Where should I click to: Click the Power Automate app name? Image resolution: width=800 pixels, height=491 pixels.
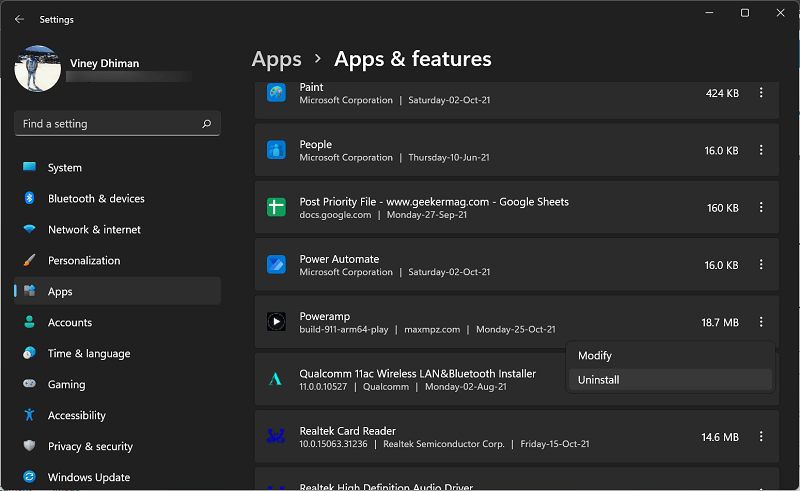coord(339,259)
